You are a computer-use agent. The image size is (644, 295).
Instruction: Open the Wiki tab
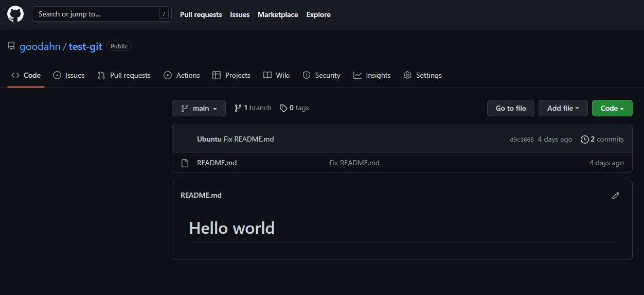277,75
